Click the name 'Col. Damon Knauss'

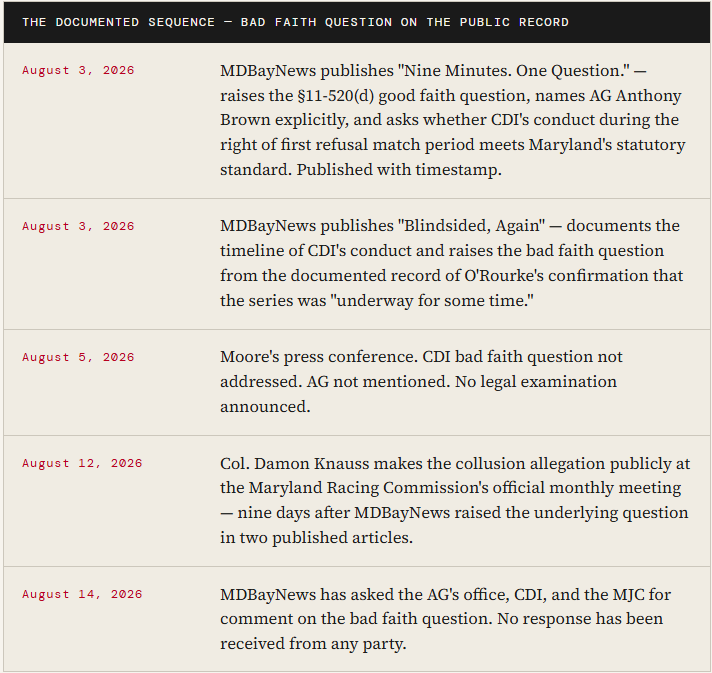coord(295,464)
